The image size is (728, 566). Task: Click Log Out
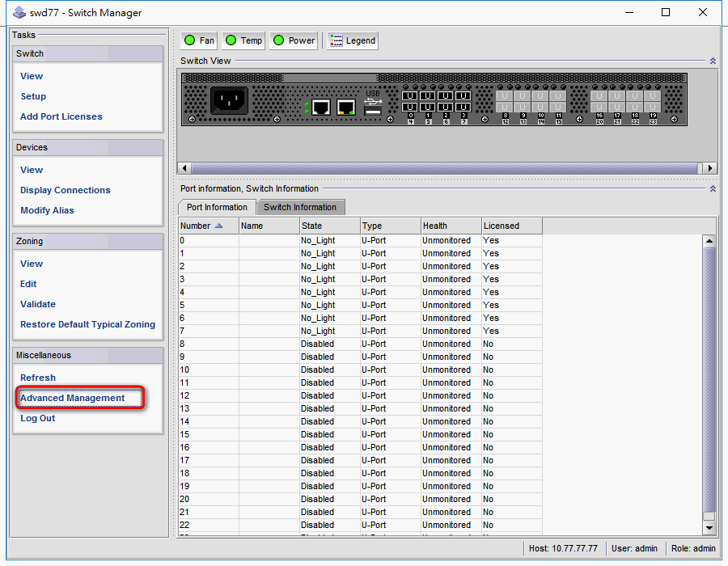pyautogui.click(x=37, y=419)
